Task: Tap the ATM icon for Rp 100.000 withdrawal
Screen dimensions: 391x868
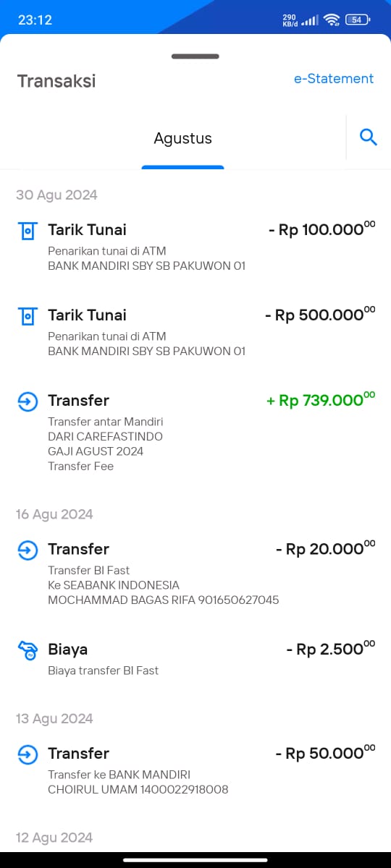Action: tap(27, 231)
